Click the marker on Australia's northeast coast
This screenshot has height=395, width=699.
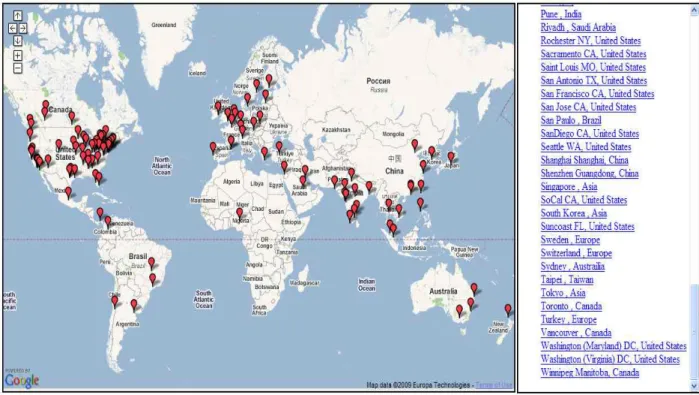[474, 288]
